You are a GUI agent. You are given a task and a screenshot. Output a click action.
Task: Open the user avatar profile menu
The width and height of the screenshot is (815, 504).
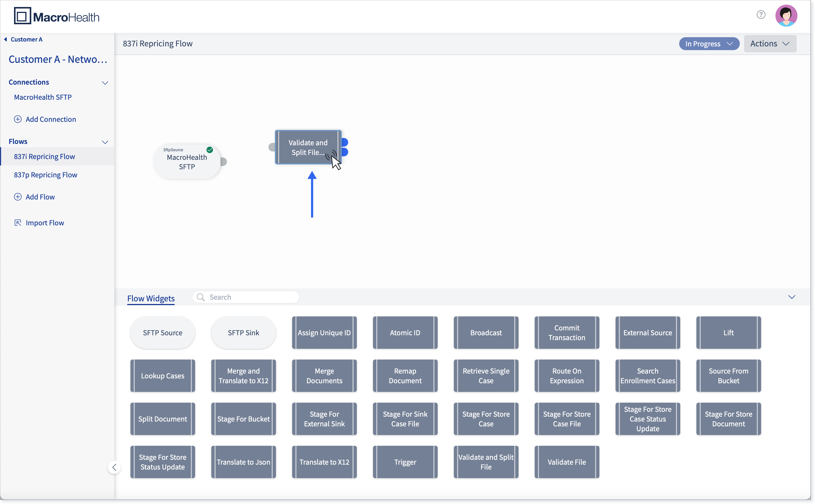click(x=786, y=15)
